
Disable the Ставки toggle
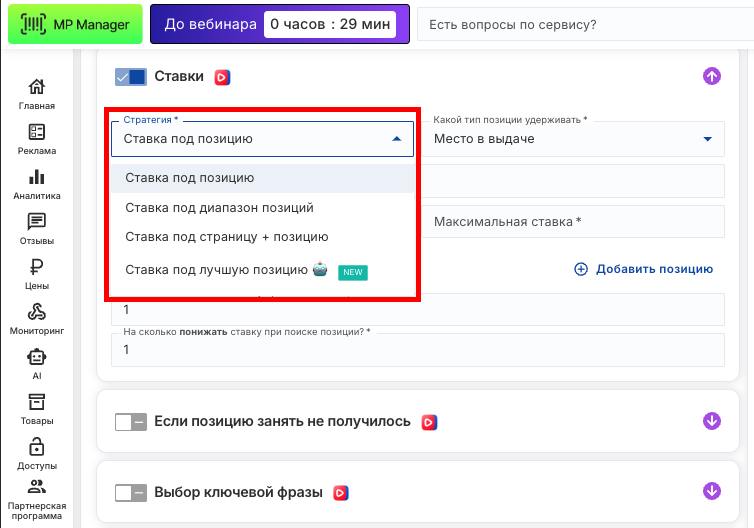coord(131,77)
